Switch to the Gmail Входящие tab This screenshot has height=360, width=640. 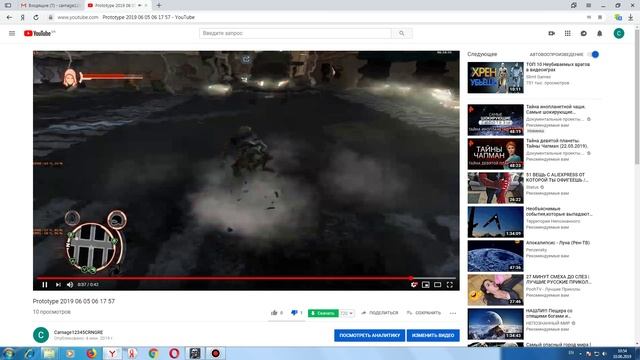[51, 5]
